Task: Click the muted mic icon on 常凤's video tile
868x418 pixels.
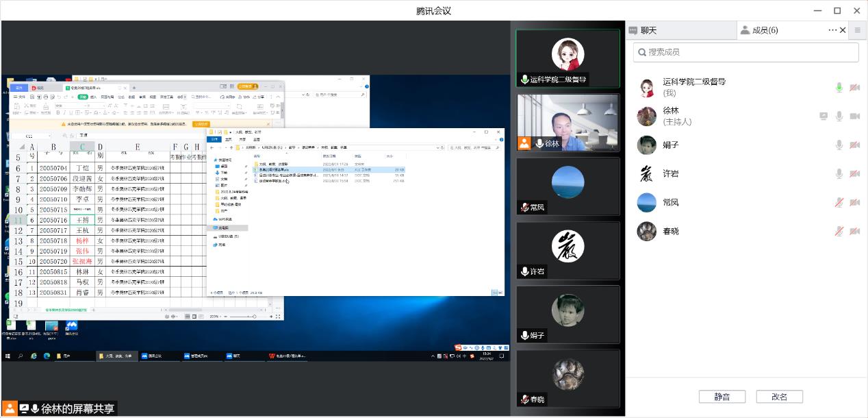Action: click(524, 207)
